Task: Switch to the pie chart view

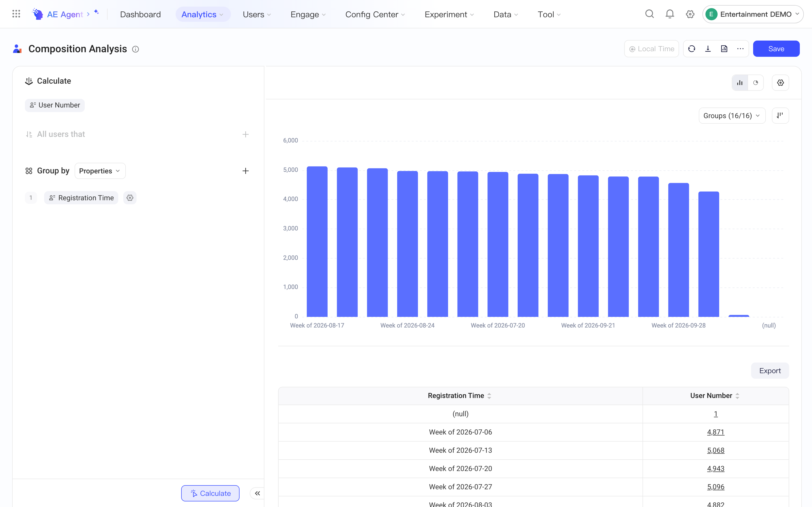Action: tap(756, 83)
